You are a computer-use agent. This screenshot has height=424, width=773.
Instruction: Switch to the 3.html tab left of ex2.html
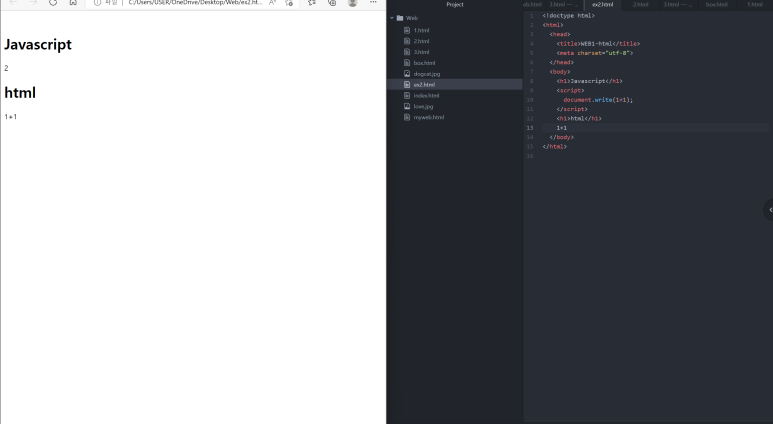(564, 4)
